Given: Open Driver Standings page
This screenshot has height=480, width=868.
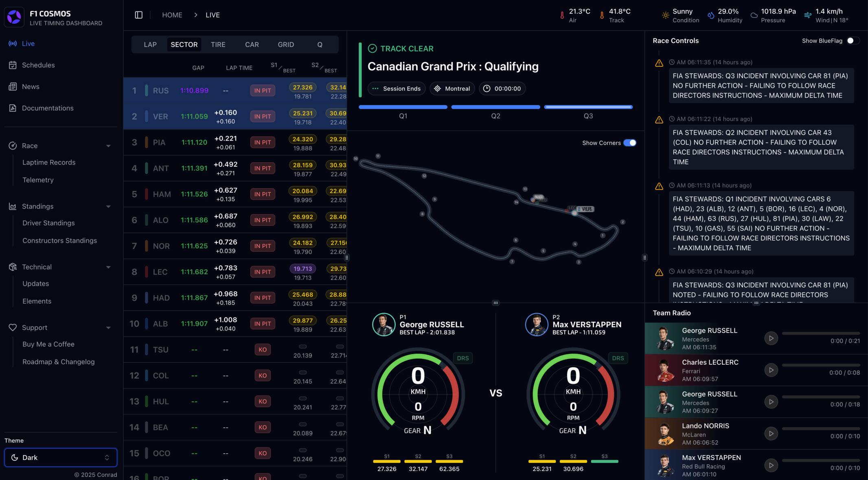Looking at the screenshot, I should click(x=48, y=223).
